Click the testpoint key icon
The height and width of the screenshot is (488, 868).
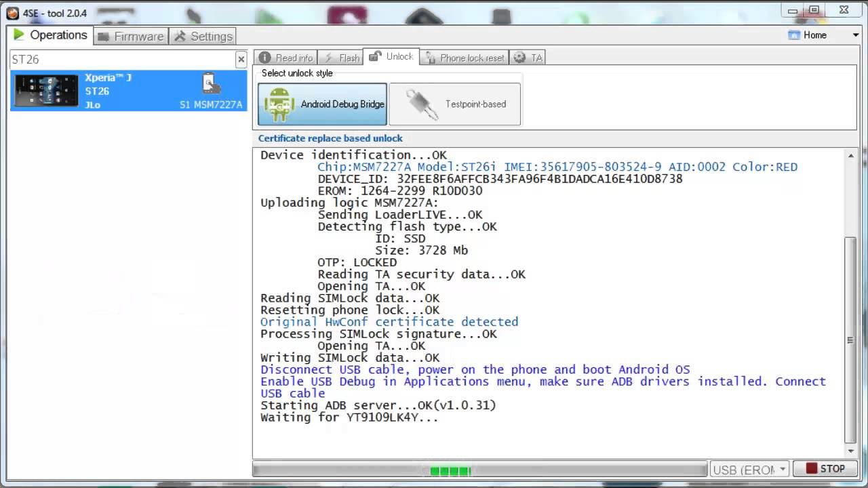pyautogui.click(x=422, y=104)
